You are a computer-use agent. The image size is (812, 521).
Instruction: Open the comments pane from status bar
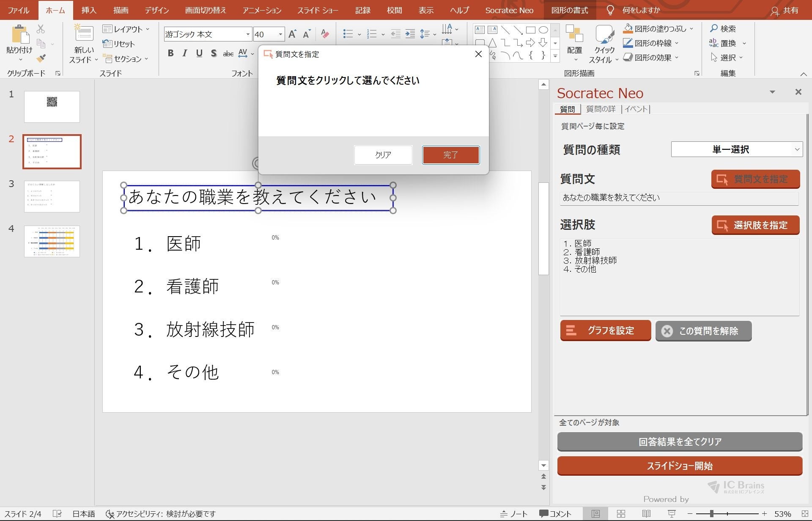[555, 514]
